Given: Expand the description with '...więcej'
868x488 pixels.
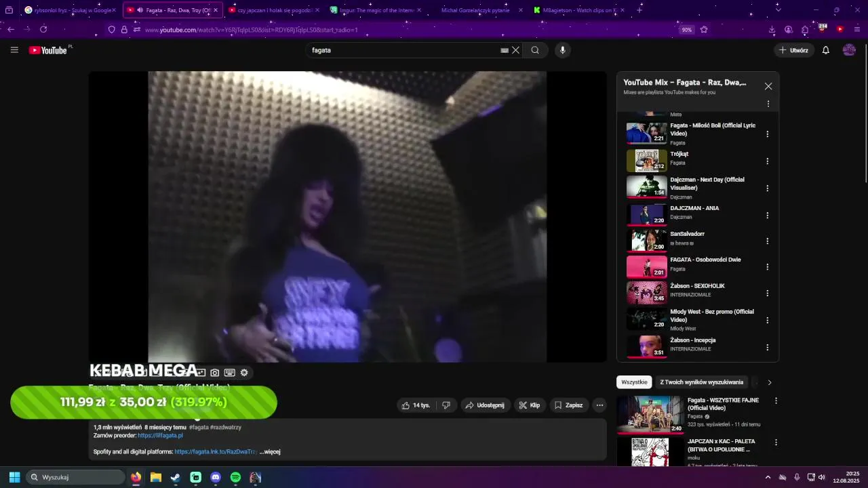Looking at the screenshot, I should pos(271,451).
